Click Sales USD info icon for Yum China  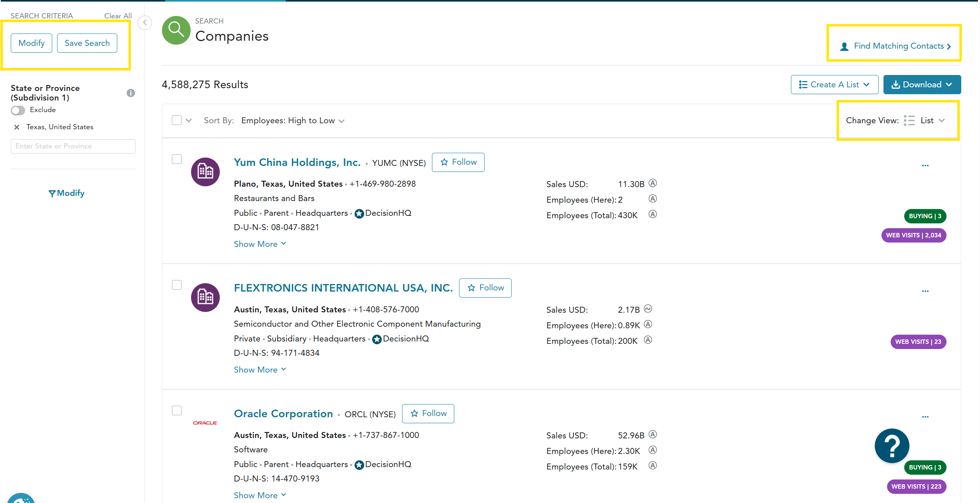[x=653, y=183]
